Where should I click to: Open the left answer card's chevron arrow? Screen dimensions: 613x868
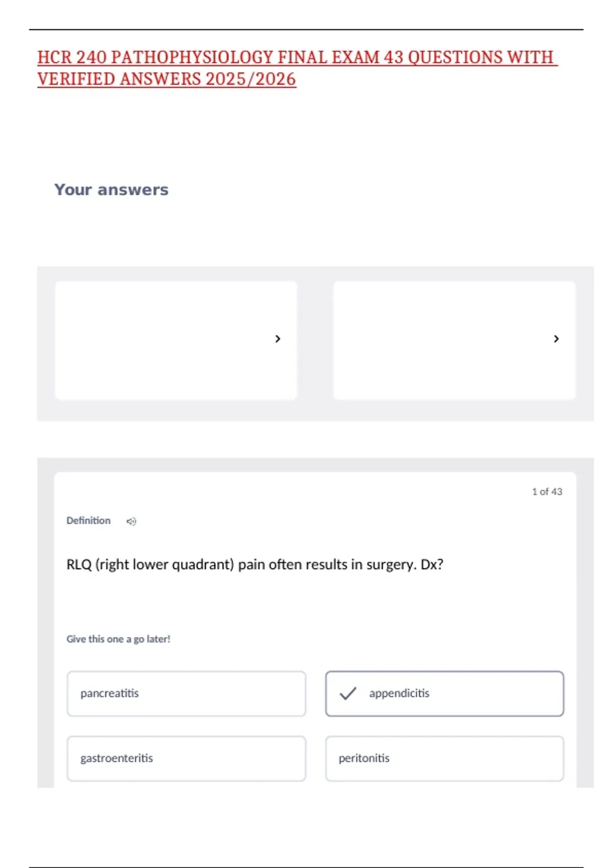tap(277, 339)
